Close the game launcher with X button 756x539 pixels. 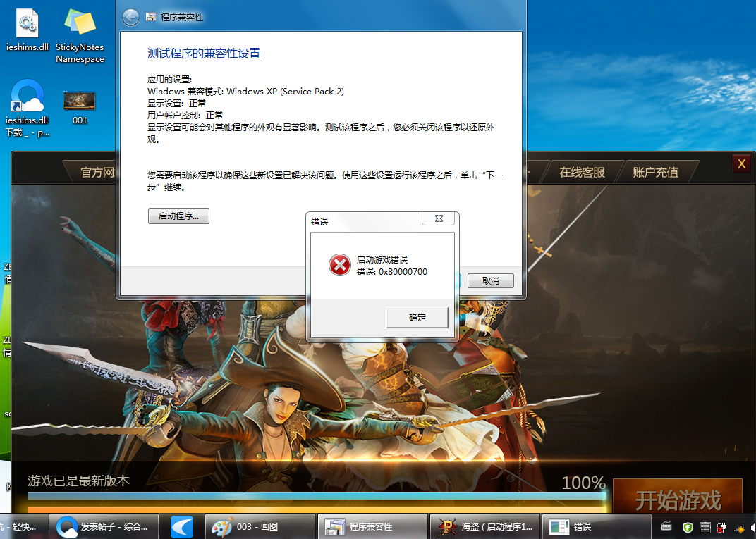(x=741, y=163)
